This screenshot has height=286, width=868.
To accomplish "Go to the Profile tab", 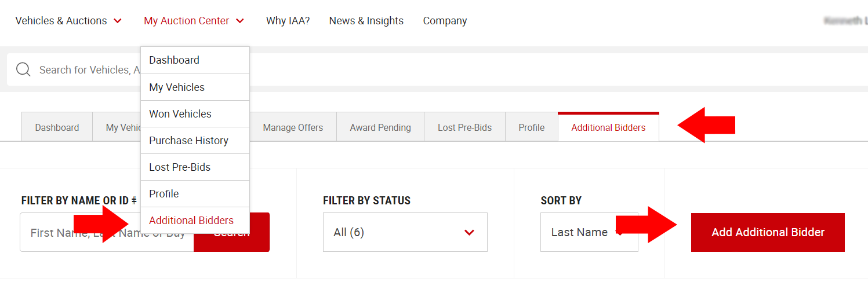I will pyautogui.click(x=531, y=127).
